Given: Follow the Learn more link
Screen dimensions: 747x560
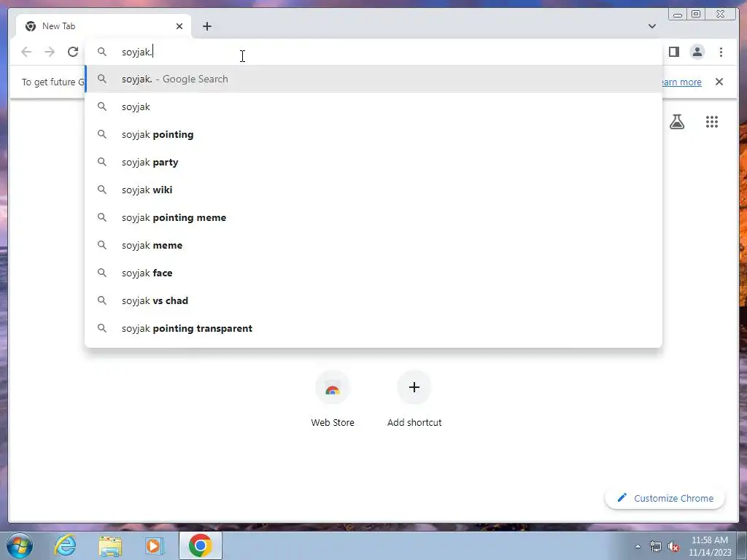Looking at the screenshot, I should pyautogui.click(x=681, y=82).
